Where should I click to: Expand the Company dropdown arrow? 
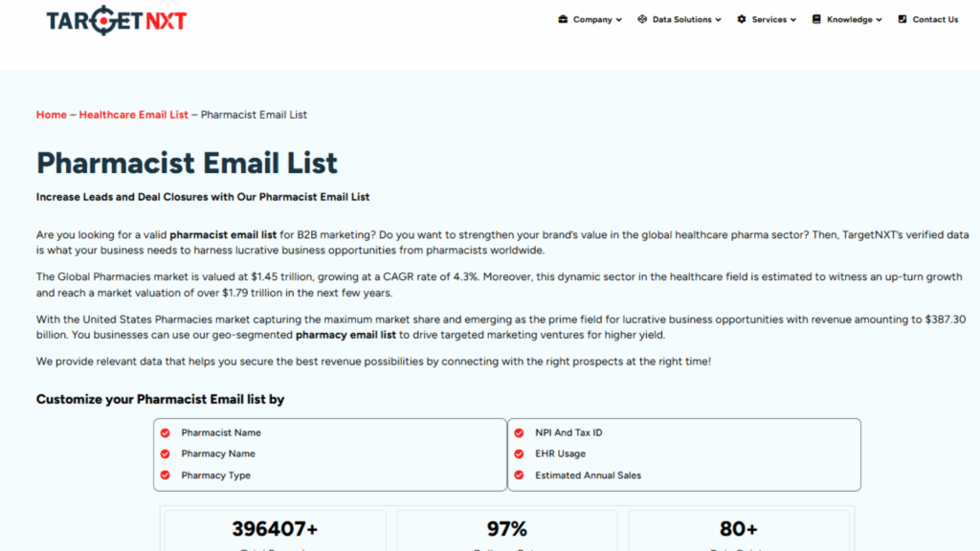point(619,20)
